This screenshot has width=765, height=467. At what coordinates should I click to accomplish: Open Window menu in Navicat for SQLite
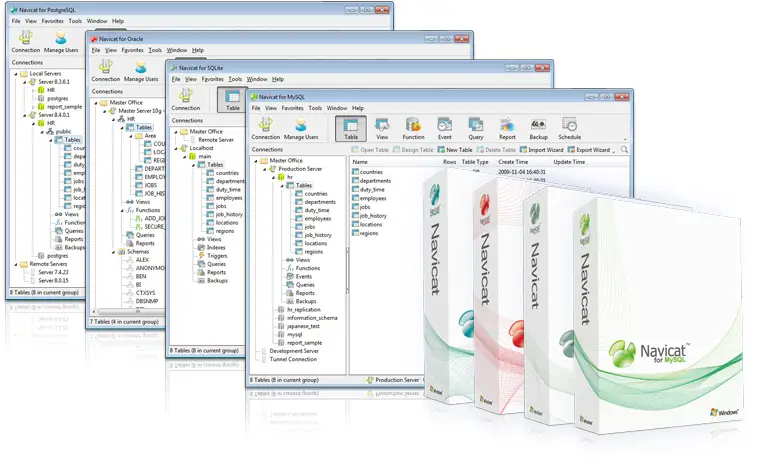257,79
